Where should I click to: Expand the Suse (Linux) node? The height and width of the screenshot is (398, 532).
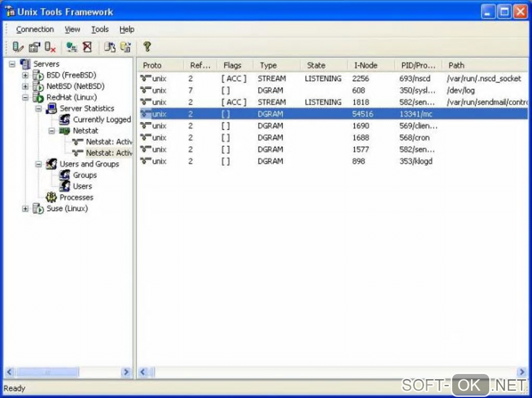point(26,208)
